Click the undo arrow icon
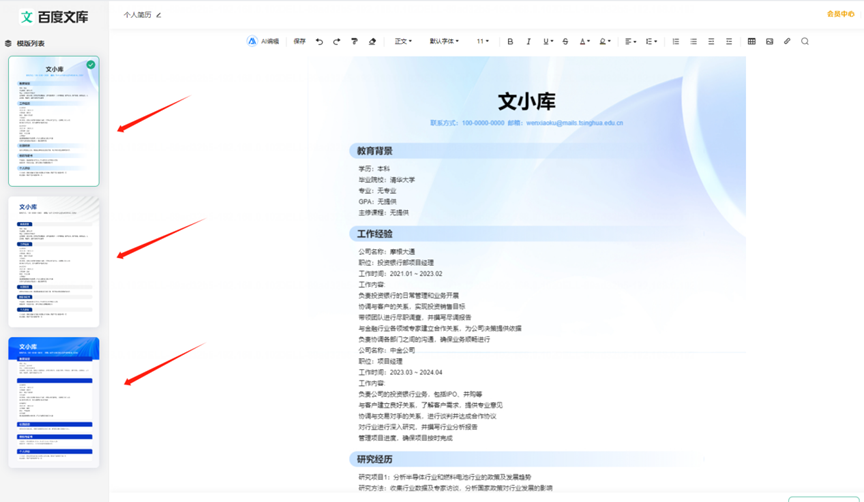 319,42
